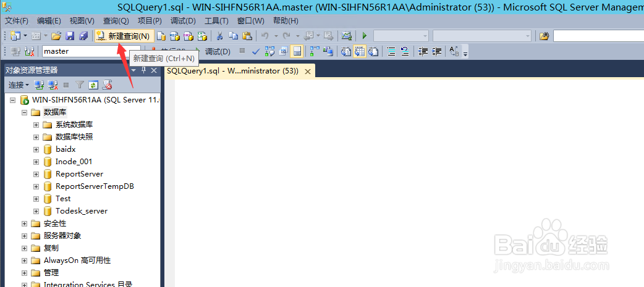Comment out the selected lines icon
Screen dimensions: 644x287
(391, 51)
